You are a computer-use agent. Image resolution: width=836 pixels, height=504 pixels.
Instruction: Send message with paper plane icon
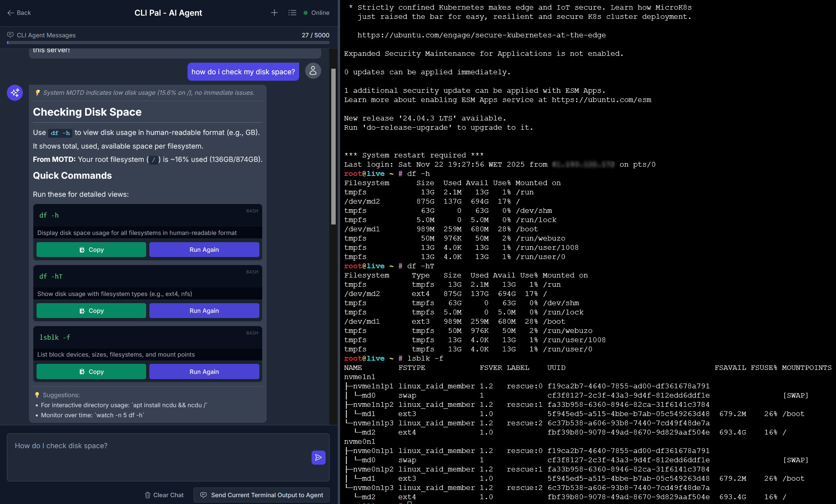tap(318, 457)
